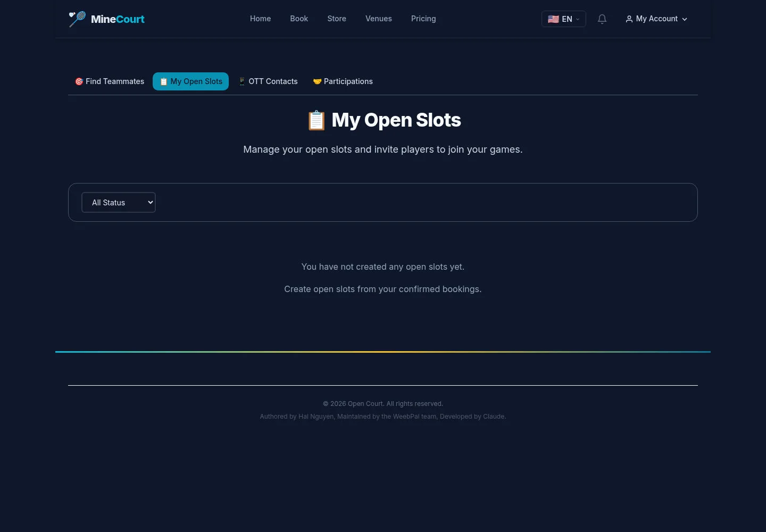The width and height of the screenshot is (766, 532).
Task: Open the Venues page
Action: [x=379, y=19]
